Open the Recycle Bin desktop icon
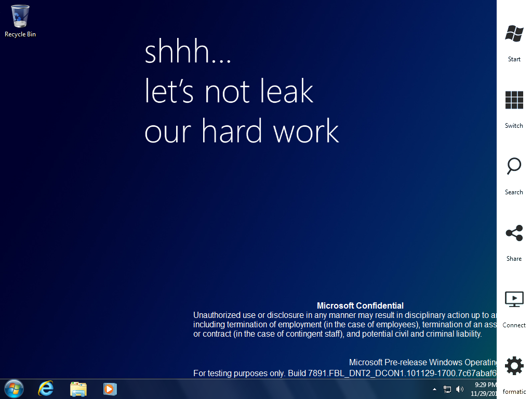The width and height of the screenshot is (532, 399). (20, 21)
